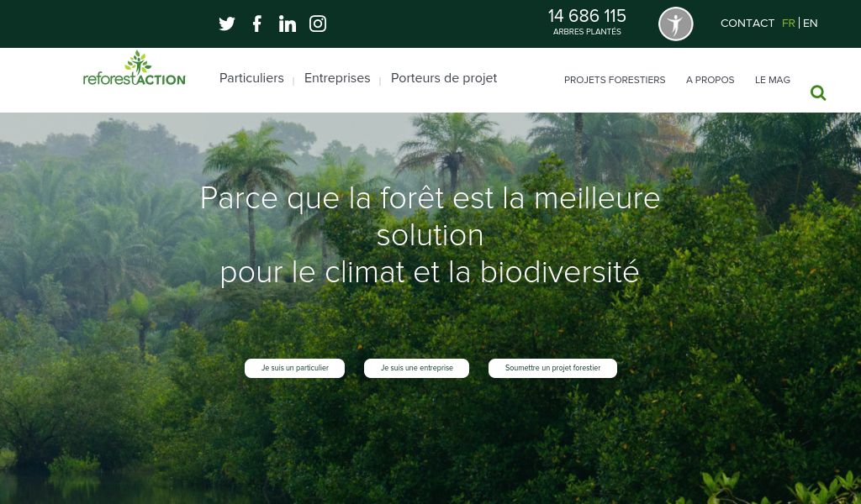Select the FR language option
Viewport: 861px width, 504px height.
coord(789,23)
